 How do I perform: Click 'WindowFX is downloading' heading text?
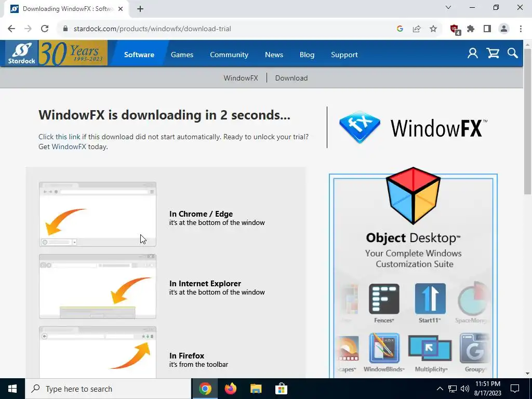(x=164, y=115)
